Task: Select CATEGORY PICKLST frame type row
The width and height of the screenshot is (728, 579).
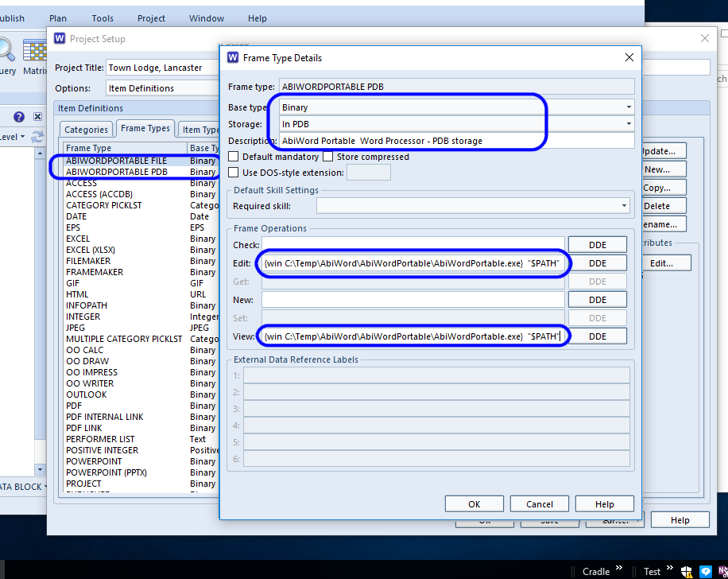Action: (141, 205)
